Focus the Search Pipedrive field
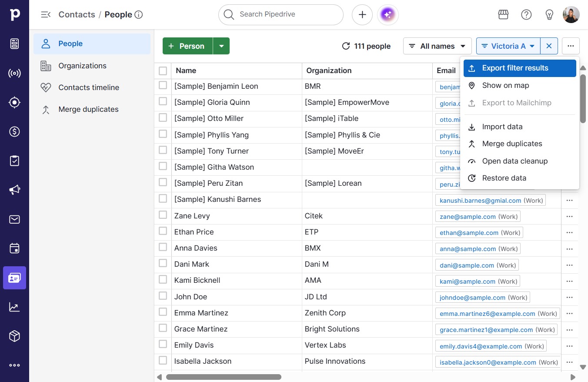The width and height of the screenshot is (588, 382). click(281, 15)
